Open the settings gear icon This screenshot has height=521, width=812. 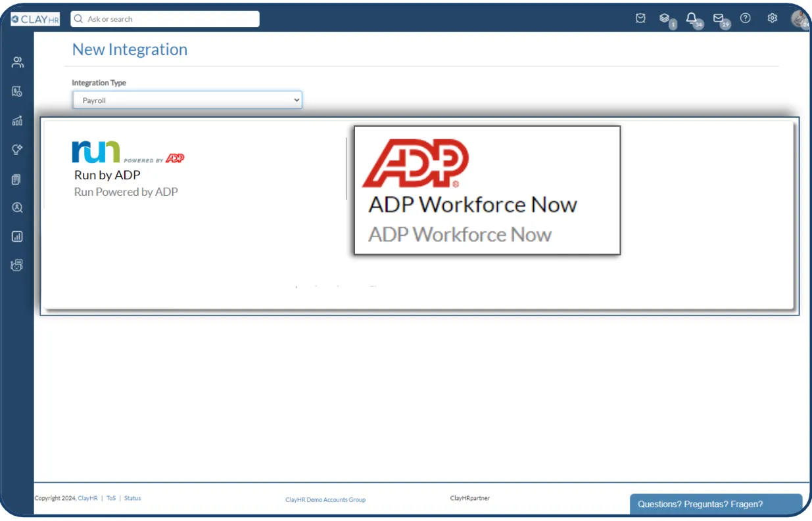[773, 18]
